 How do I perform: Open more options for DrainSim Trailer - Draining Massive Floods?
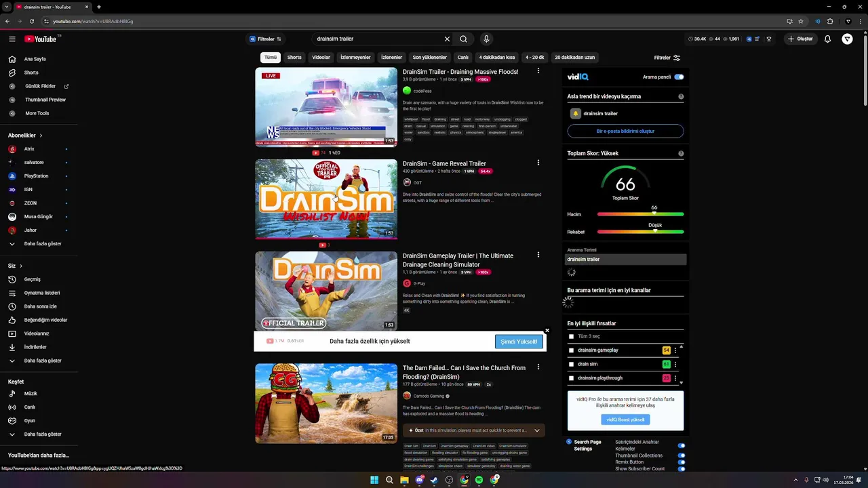538,70
